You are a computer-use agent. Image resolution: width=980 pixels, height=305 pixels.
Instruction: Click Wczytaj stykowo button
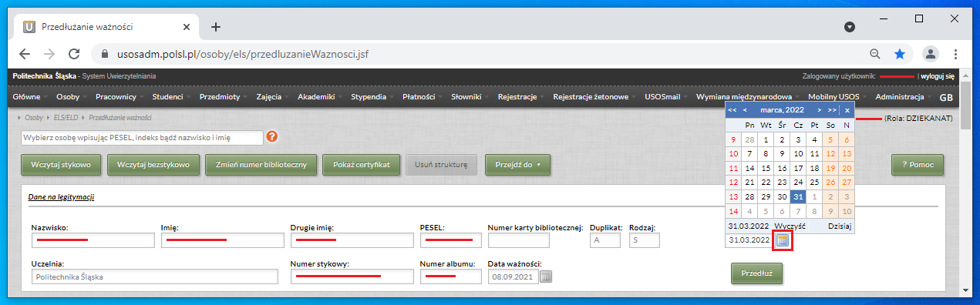tap(61, 165)
